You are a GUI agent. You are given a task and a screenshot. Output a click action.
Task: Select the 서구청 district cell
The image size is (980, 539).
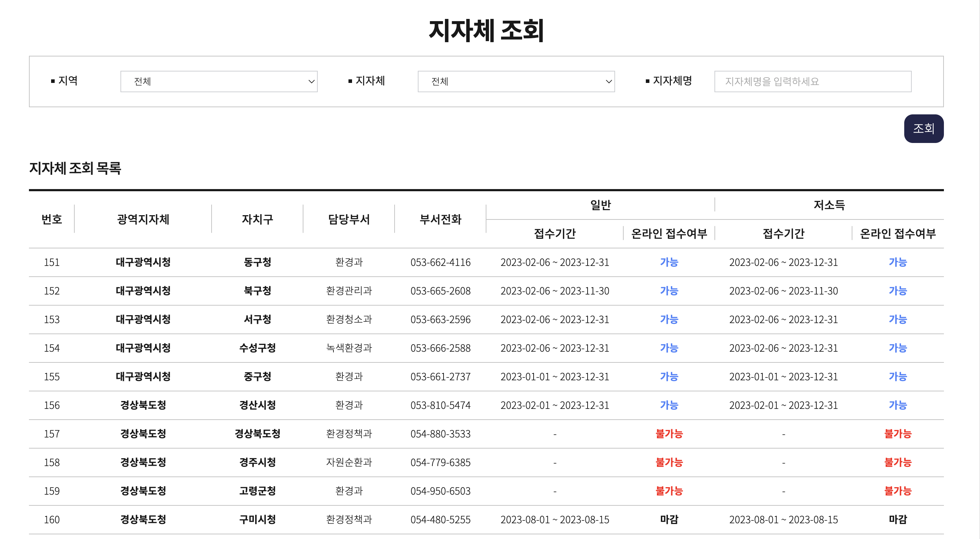coord(257,319)
